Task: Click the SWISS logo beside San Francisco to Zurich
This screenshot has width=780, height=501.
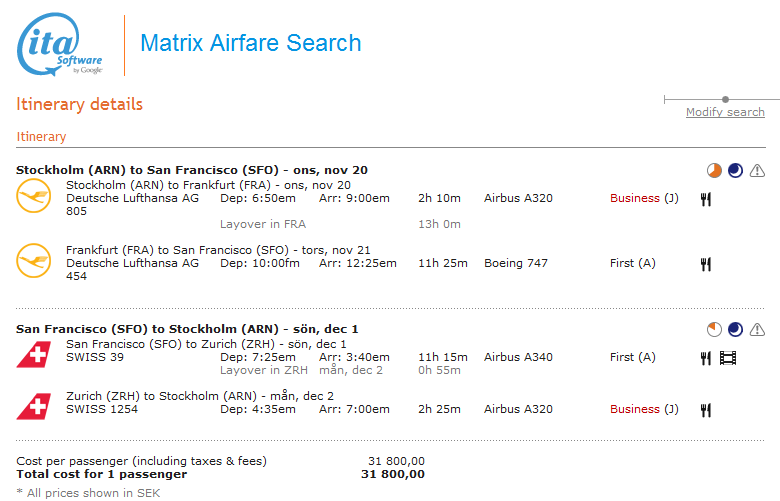Action: [x=34, y=354]
